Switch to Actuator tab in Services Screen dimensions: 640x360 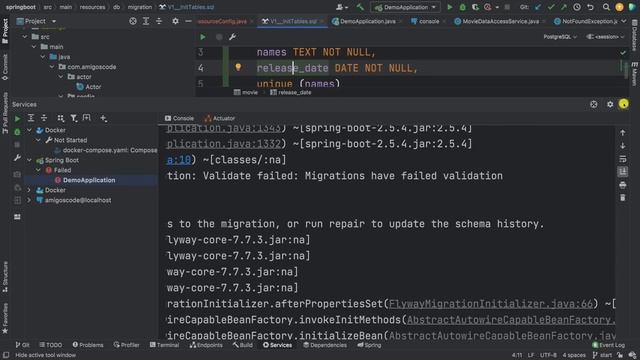point(220,118)
